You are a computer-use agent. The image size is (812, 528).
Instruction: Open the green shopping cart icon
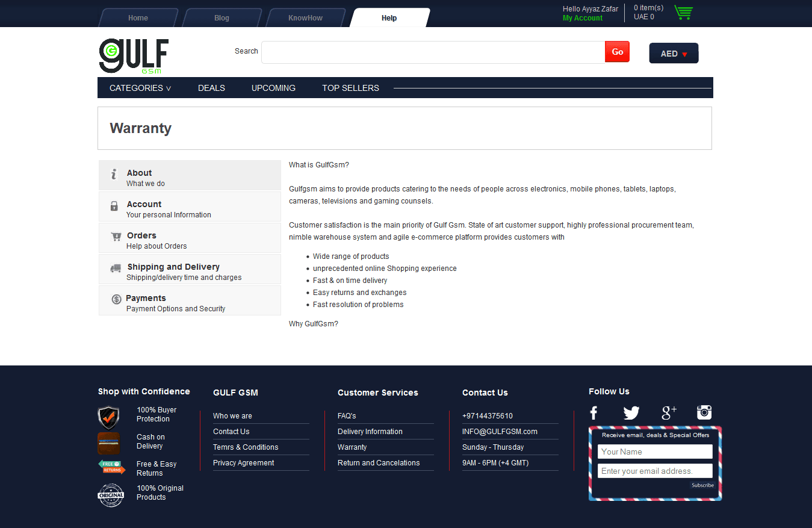tap(684, 12)
